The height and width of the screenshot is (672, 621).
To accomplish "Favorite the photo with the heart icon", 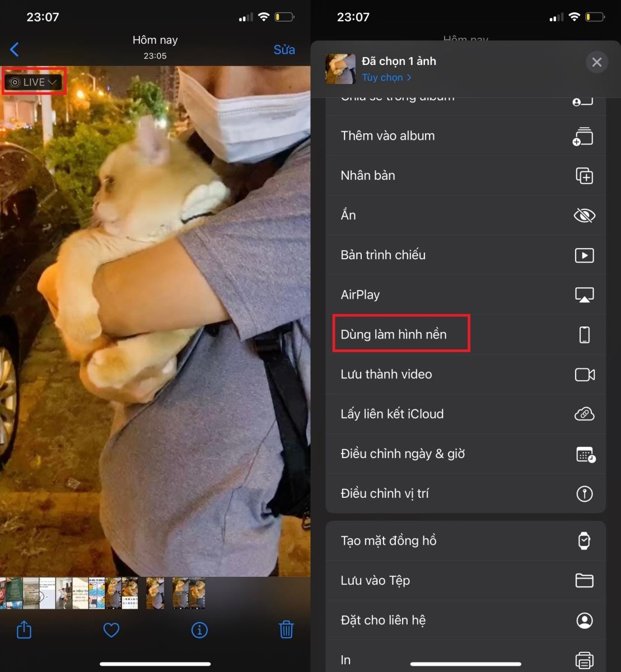I will pyautogui.click(x=111, y=629).
